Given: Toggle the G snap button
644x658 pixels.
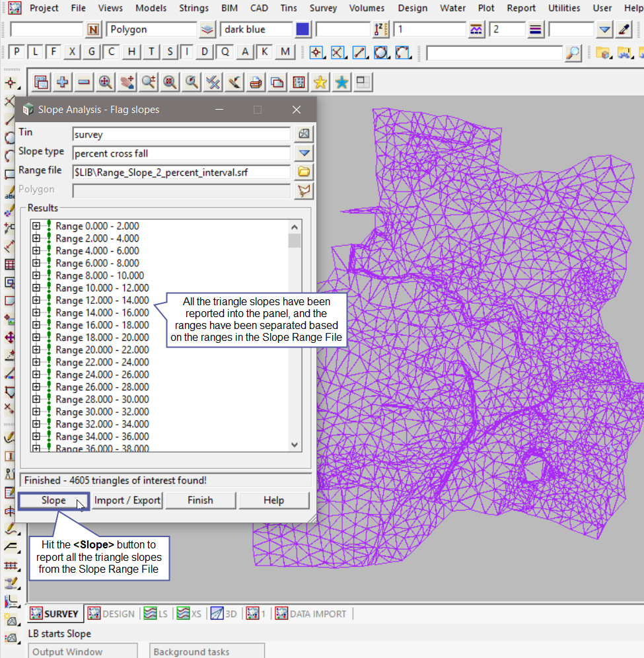Looking at the screenshot, I should pyautogui.click(x=92, y=52).
